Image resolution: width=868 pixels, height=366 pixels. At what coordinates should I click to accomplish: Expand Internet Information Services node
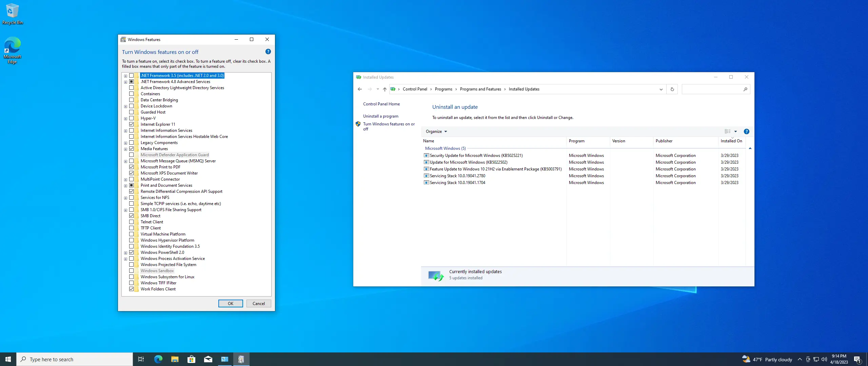click(x=125, y=131)
